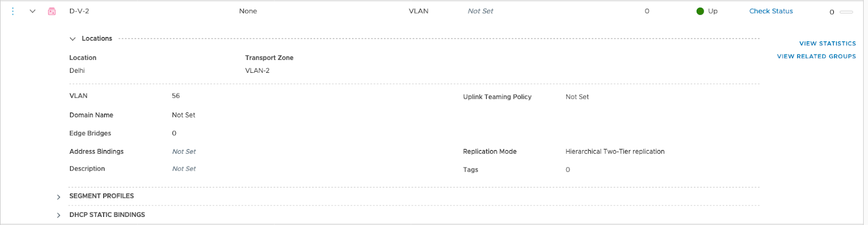Click the Hierarchical Two-Tier replication value
Image resolution: width=868 pixels, height=225 pixels.
(615, 152)
